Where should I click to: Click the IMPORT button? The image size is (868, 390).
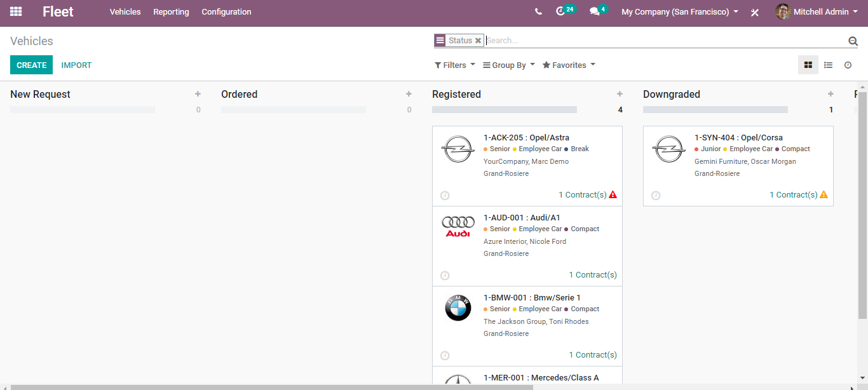(x=76, y=65)
